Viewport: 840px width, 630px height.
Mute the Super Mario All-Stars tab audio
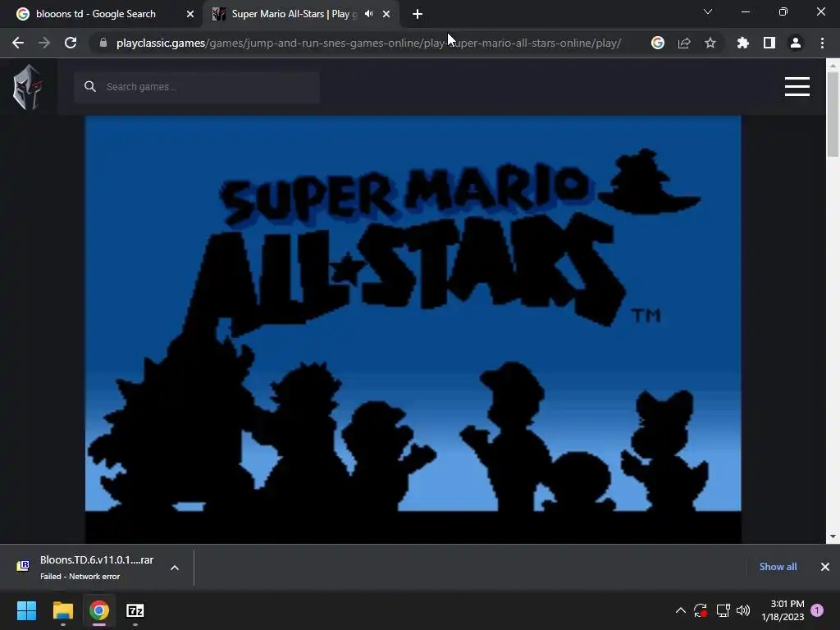tap(369, 14)
